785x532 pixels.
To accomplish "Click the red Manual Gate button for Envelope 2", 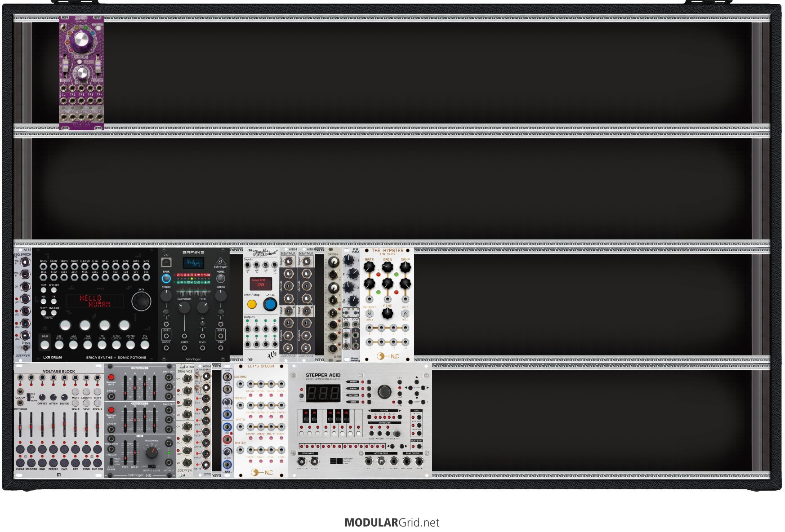I will point(111,410).
